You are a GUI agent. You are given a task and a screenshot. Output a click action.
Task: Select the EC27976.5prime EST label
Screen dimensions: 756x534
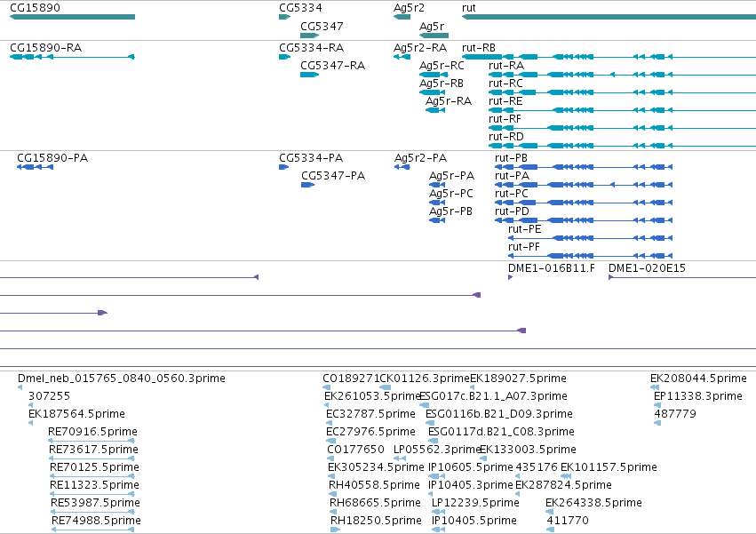point(370,432)
